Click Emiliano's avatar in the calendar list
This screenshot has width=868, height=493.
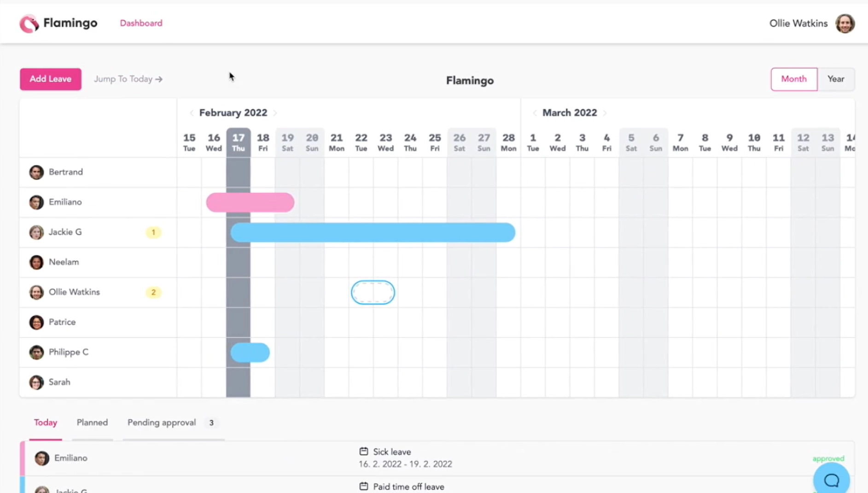(36, 202)
